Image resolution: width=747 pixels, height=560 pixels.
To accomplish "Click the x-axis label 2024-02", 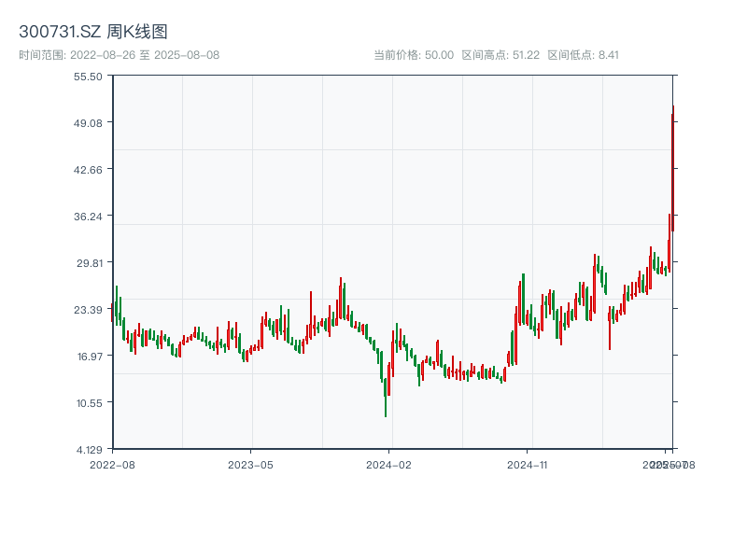I will click(x=388, y=465).
